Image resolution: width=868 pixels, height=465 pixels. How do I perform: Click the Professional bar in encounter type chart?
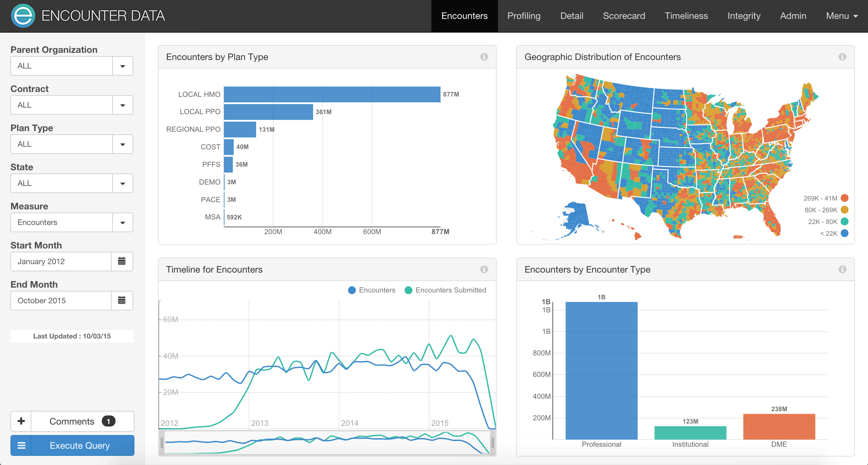pyautogui.click(x=601, y=370)
